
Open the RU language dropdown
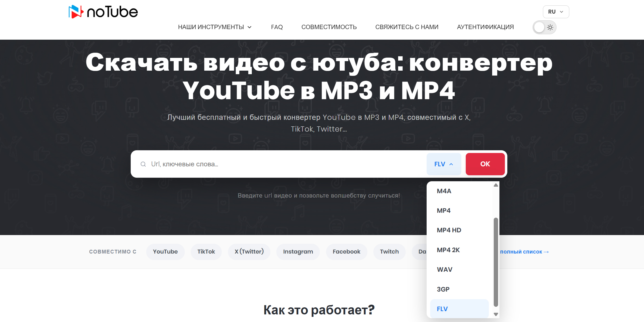point(556,12)
